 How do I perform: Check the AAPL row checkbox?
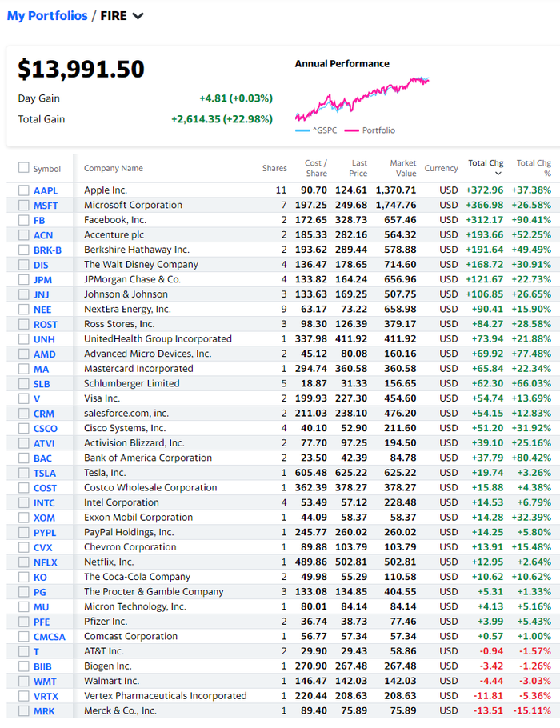(23, 190)
